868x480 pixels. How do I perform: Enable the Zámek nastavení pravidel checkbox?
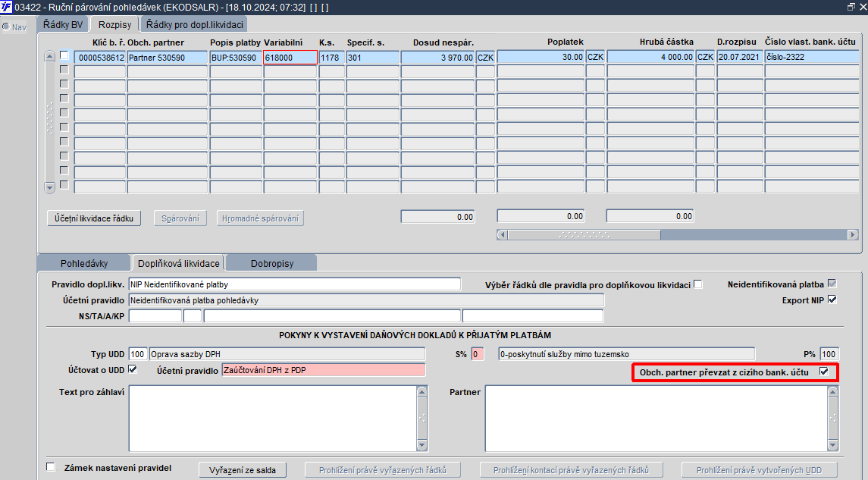[51, 466]
